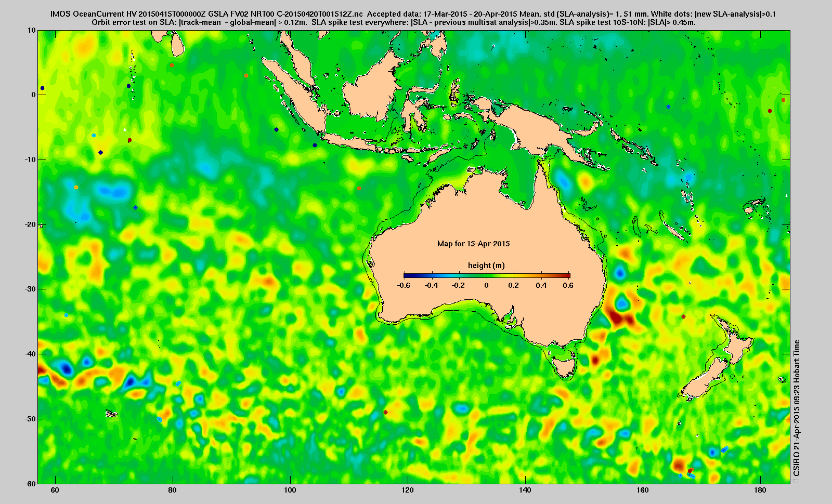Image resolution: width=832 pixels, height=504 pixels.
Task: Click the dark blue end of colorbar
Action: [x=408, y=275]
